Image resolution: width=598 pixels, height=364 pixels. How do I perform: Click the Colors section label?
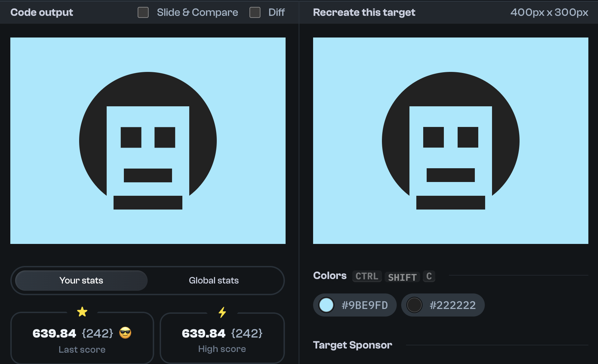pos(330,276)
